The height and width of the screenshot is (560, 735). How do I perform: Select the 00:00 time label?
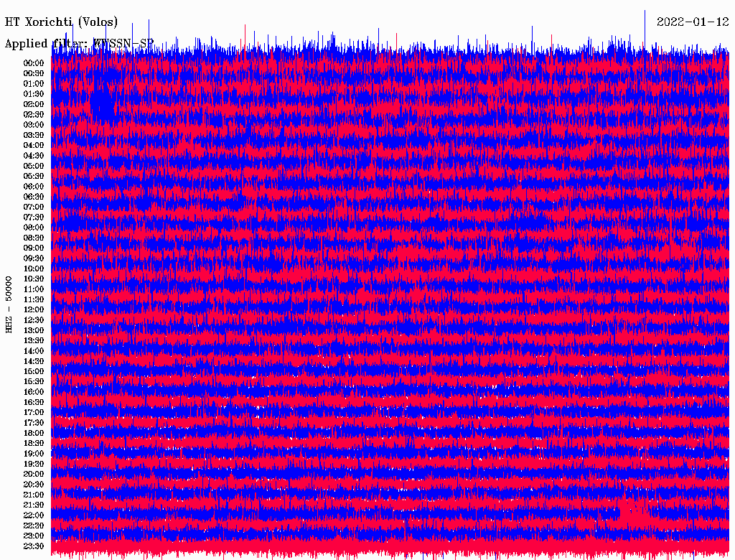34,63
